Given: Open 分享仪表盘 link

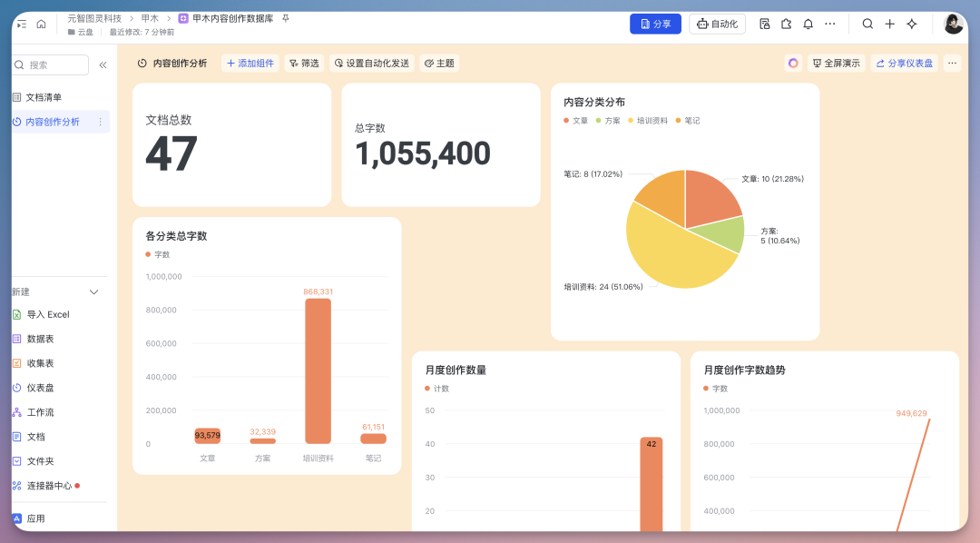Looking at the screenshot, I should point(904,63).
